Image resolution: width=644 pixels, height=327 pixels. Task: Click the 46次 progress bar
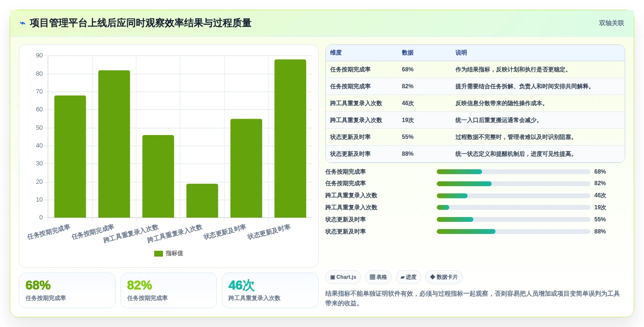(x=513, y=196)
